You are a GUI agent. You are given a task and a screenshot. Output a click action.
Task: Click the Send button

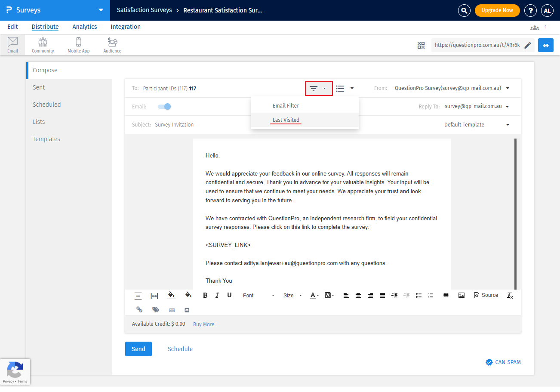pos(138,349)
